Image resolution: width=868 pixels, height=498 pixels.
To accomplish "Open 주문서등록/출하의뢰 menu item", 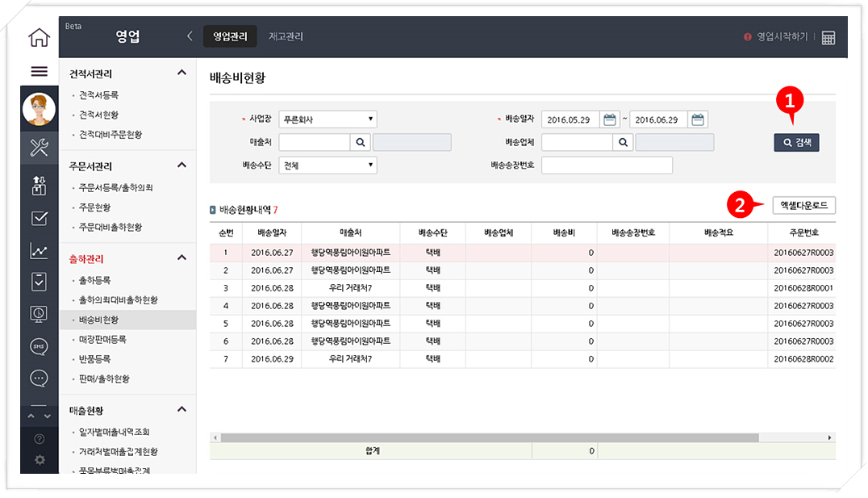I will coord(115,187).
